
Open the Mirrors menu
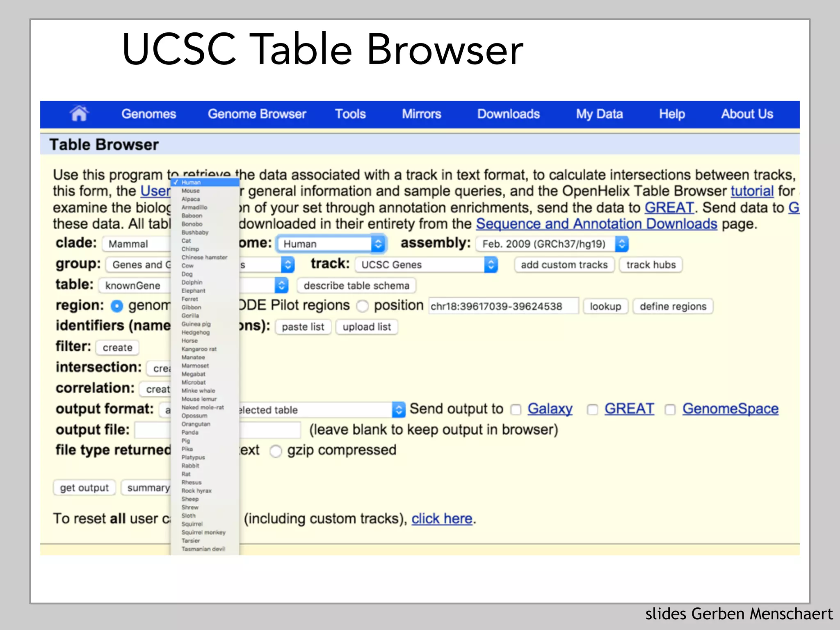(x=421, y=114)
